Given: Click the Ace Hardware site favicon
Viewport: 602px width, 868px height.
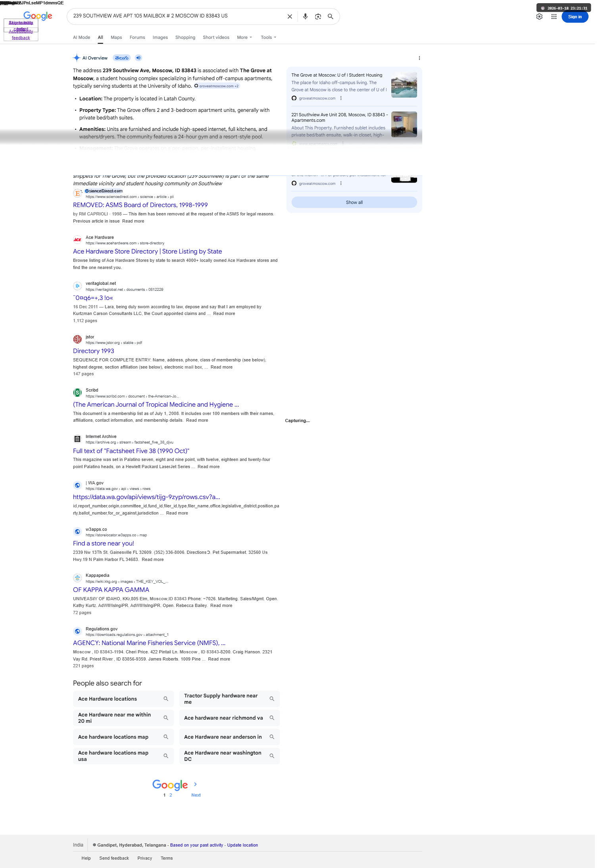Looking at the screenshot, I should tap(77, 240).
